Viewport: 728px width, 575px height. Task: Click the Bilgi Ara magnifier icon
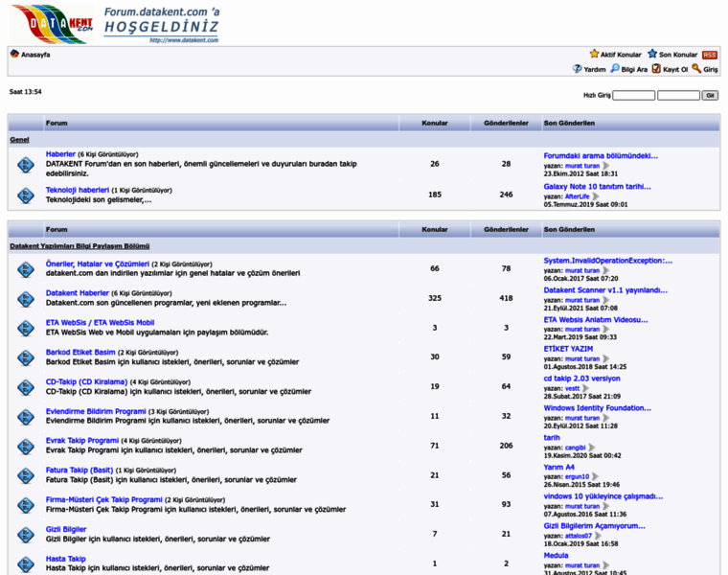click(615, 69)
